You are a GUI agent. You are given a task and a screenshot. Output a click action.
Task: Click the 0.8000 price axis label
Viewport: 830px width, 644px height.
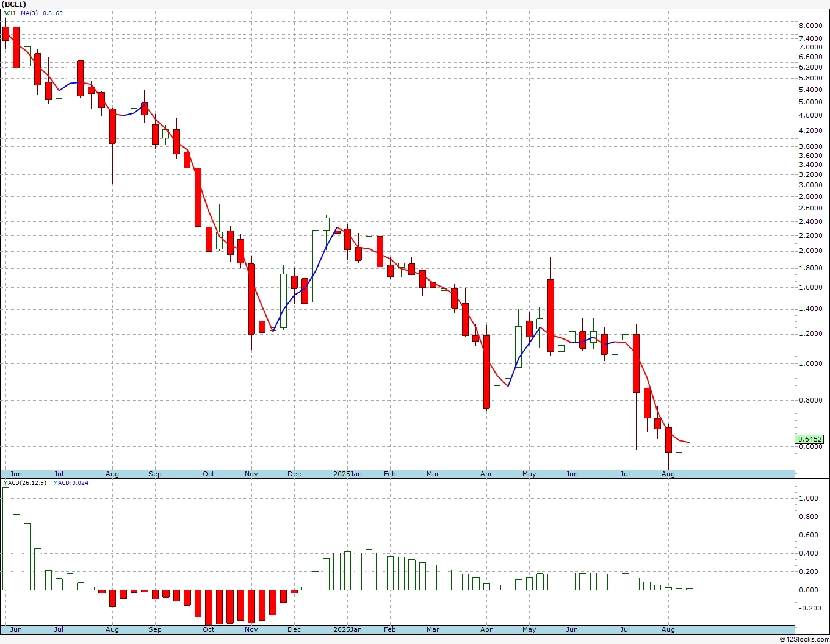810,401
